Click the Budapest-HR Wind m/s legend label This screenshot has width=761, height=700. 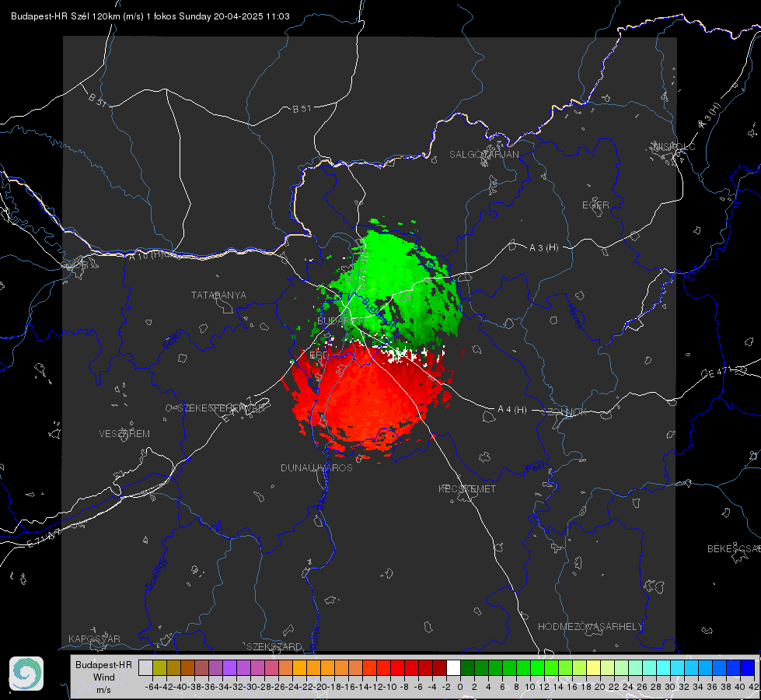click(104, 677)
